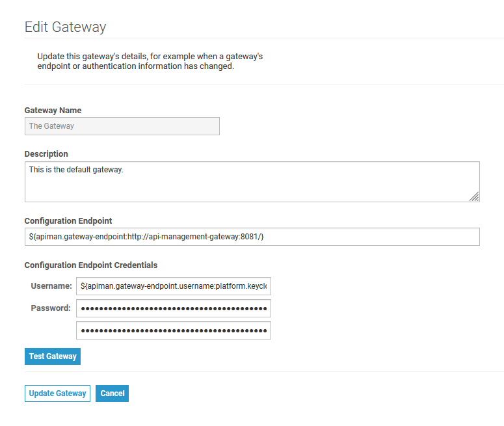Image resolution: width=504 pixels, height=426 pixels.
Task: Click the Gateway Name label
Action: [x=53, y=111]
